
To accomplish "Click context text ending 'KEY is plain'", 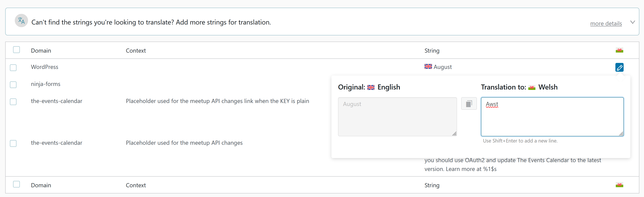I will pyautogui.click(x=217, y=101).
